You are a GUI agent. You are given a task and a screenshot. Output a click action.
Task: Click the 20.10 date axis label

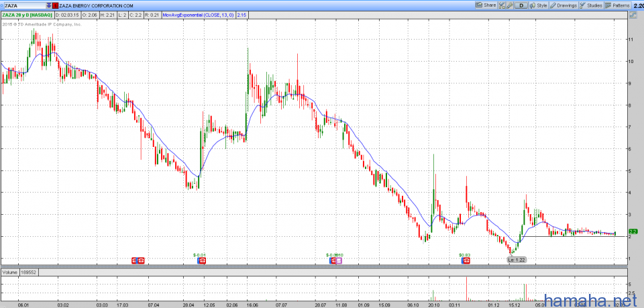434,305
